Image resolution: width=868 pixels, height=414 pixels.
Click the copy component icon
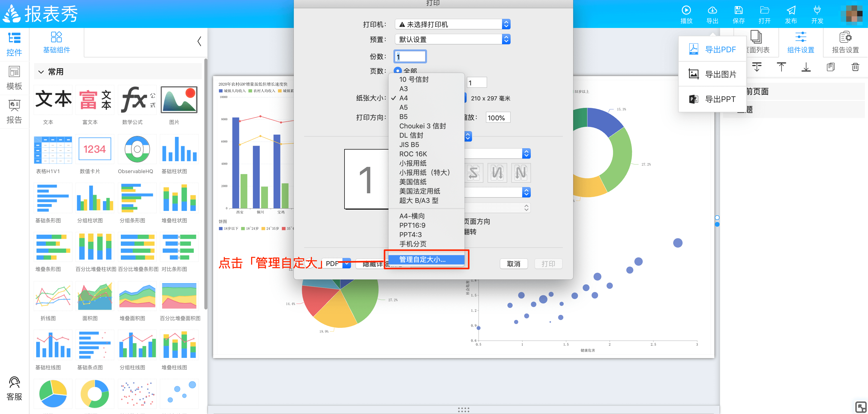point(830,67)
